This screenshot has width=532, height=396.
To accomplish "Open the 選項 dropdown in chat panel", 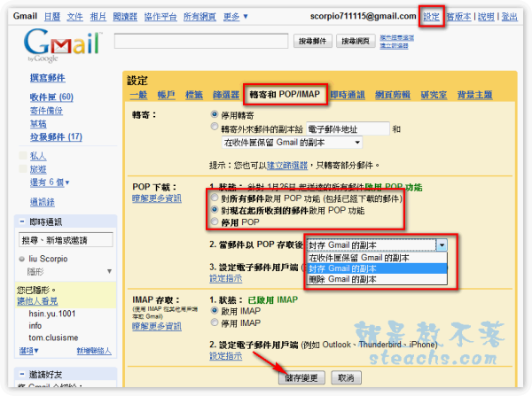I will tap(28, 350).
